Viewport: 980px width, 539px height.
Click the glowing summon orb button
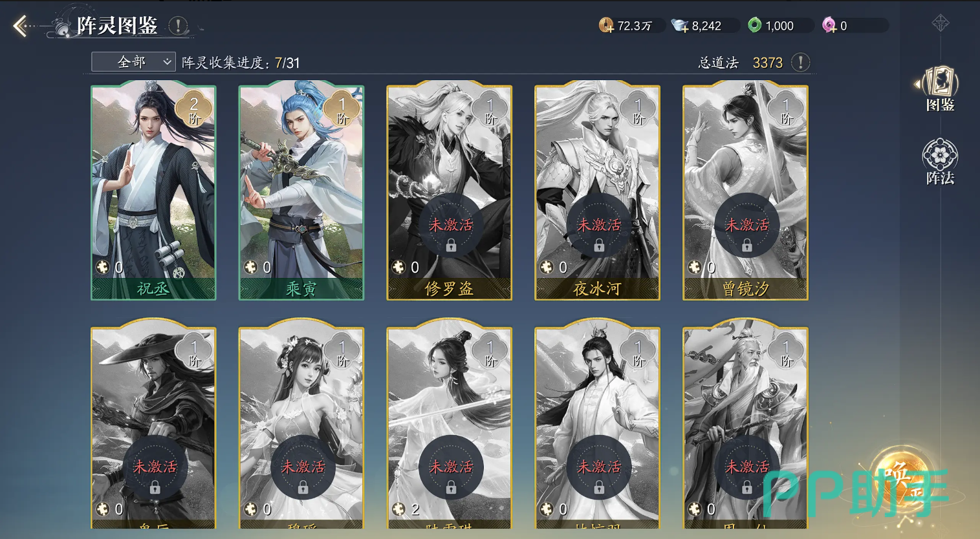pos(902,479)
